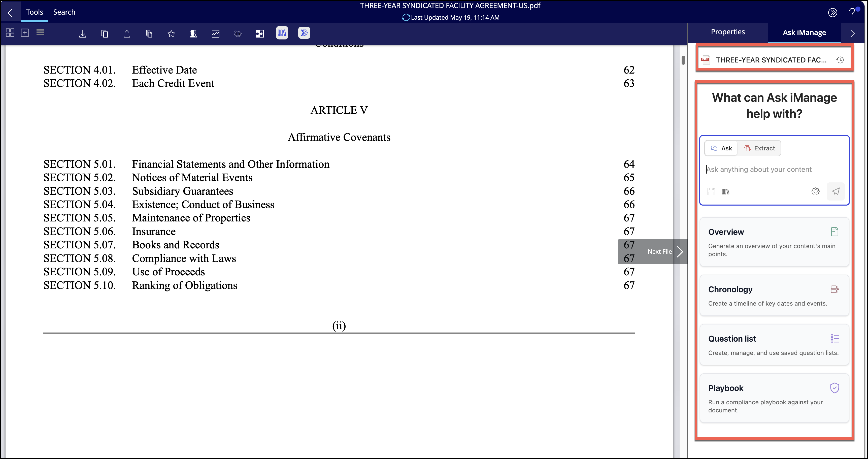Click 'Maintenance of Properties' entry

[x=191, y=218]
